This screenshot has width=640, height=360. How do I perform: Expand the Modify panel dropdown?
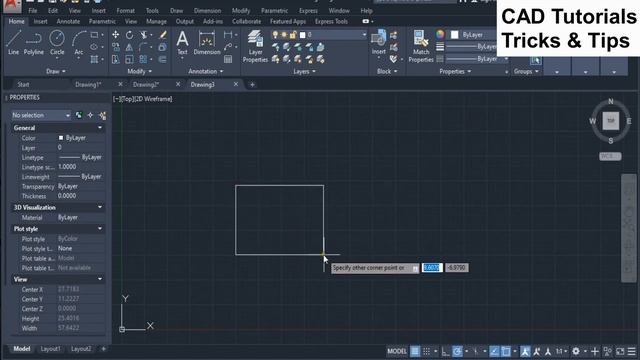click(139, 71)
